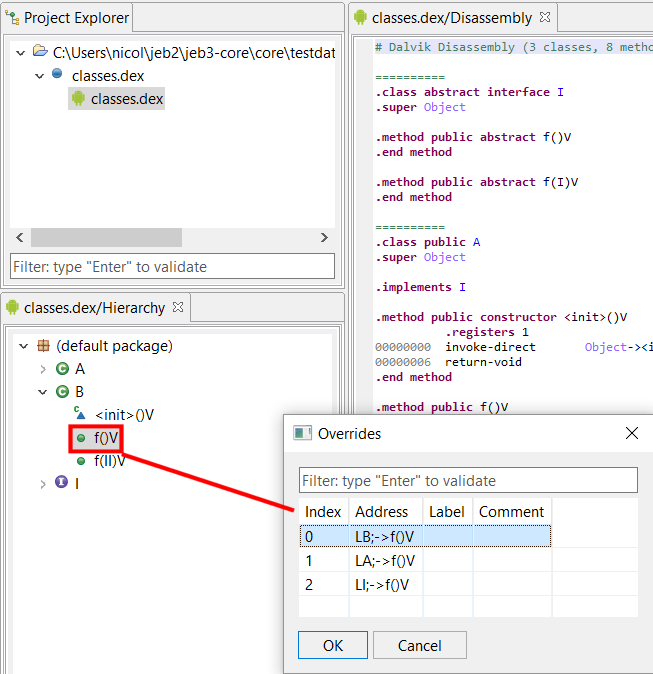Click the scroll right arrow in Project Explorer

(x=324, y=237)
